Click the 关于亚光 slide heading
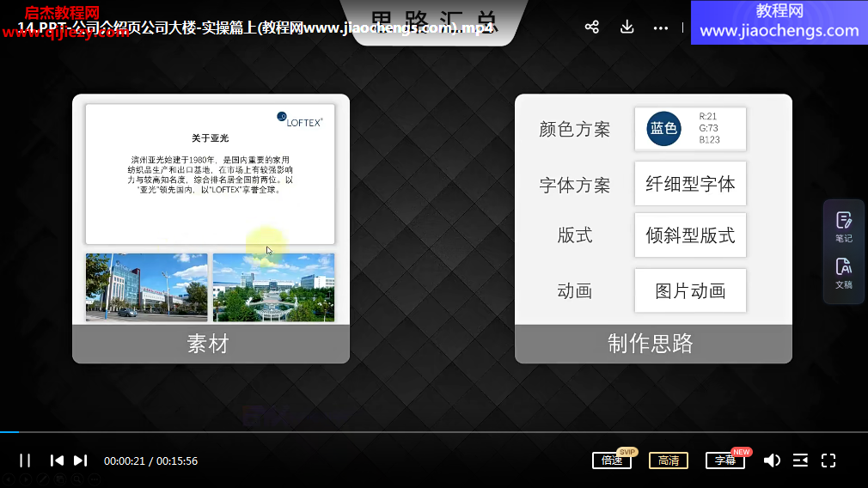This screenshot has width=868, height=488. pyautogui.click(x=210, y=137)
